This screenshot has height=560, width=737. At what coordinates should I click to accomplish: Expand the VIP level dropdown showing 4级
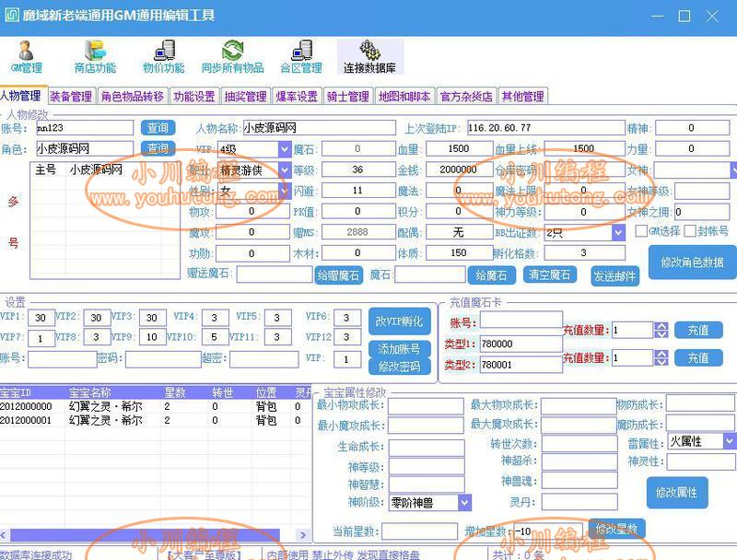(285, 149)
